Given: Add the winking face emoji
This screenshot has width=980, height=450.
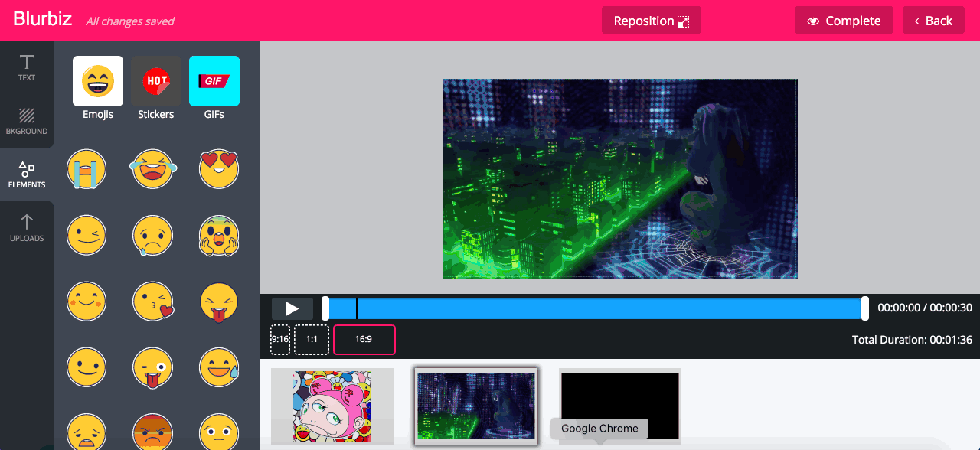Looking at the screenshot, I should pyautogui.click(x=87, y=235).
